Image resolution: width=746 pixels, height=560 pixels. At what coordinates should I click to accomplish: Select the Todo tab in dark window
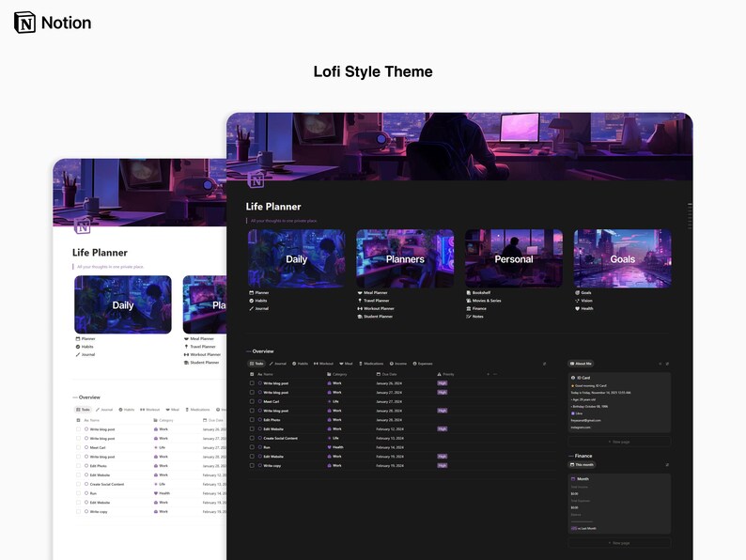point(256,364)
